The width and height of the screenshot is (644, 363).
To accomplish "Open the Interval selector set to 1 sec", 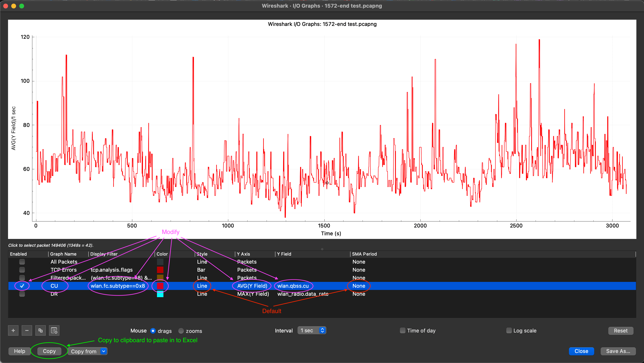I will tap(308, 330).
